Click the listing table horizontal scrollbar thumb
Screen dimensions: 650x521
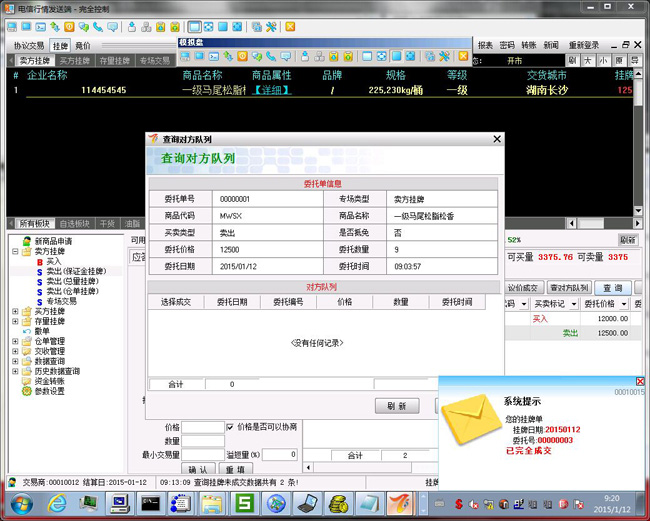[x=591, y=223]
